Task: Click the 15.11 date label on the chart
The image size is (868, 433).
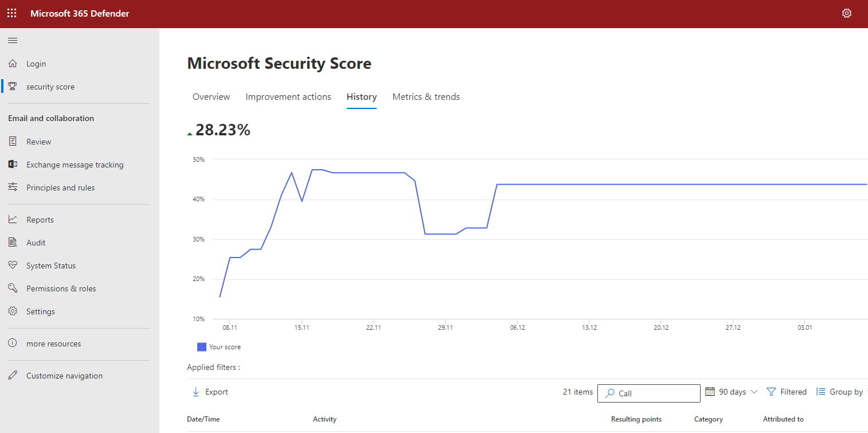Action: pyautogui.click(x=302, y=327)
